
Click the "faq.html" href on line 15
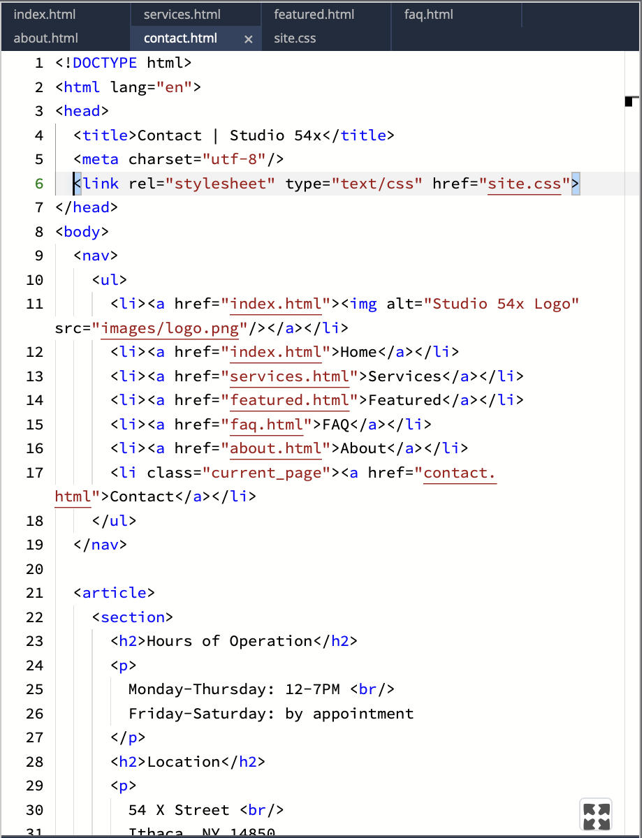tap(267, 425)
